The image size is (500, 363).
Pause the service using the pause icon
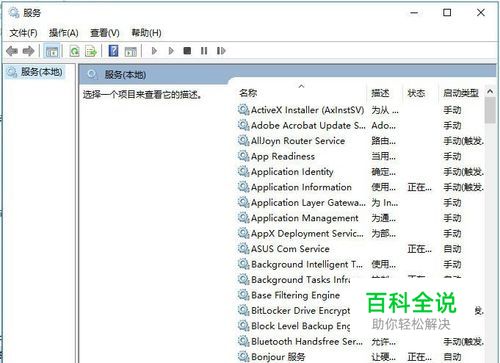point(204,51)
